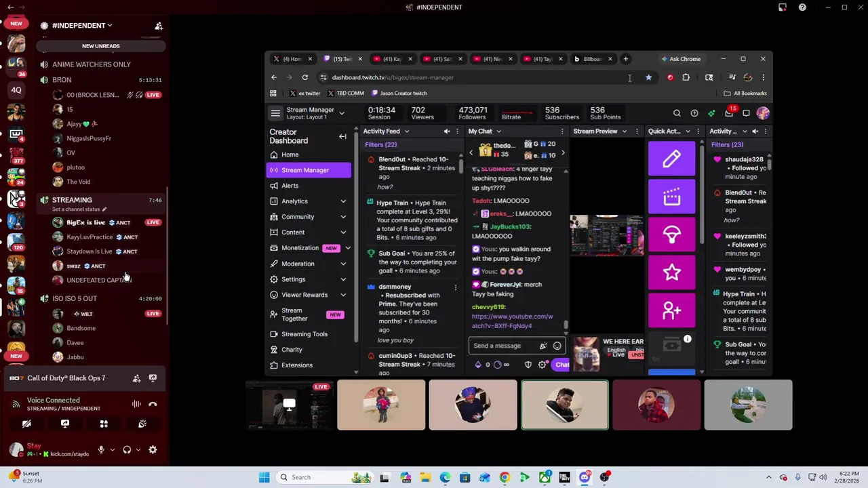
Task: Mute Activity Feed sounds speaker icon
Action: 447,131
